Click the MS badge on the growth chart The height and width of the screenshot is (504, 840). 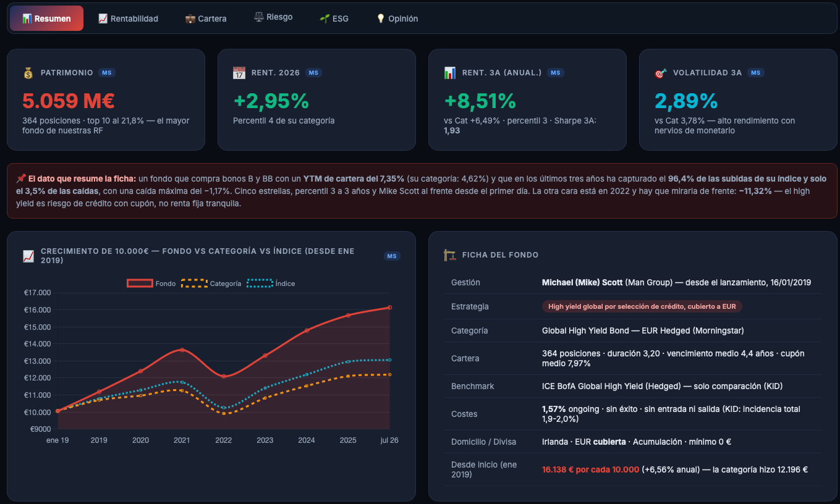(392, 256)
